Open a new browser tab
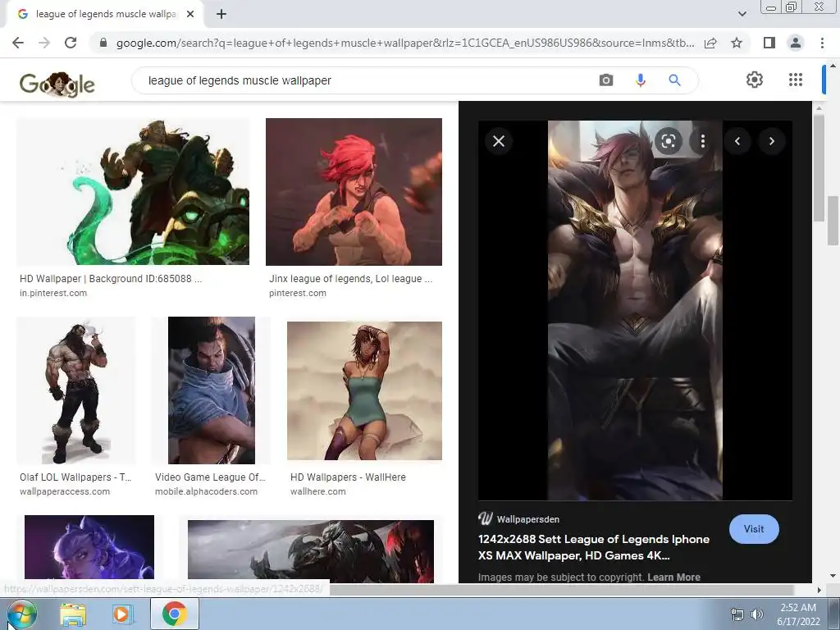 click(221, 15)
